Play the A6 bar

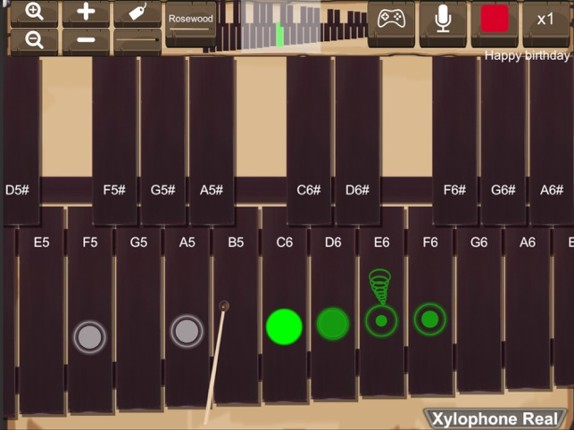(528, 307)
